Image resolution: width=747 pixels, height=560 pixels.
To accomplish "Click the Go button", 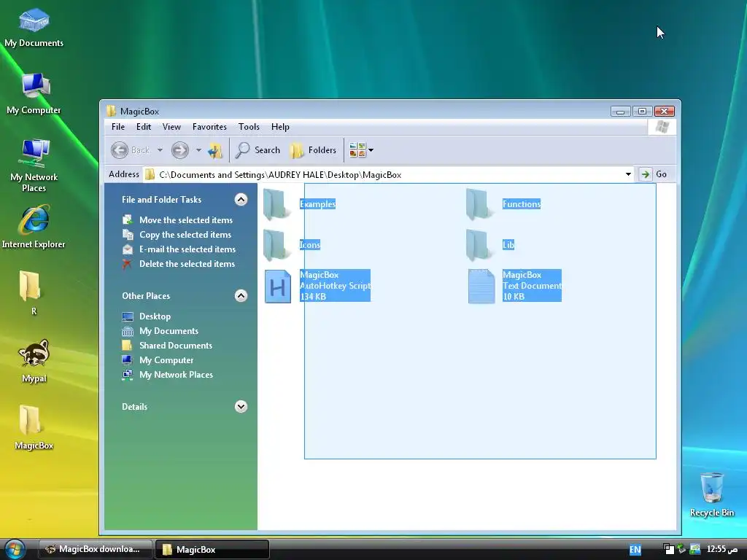I will 654,174.
